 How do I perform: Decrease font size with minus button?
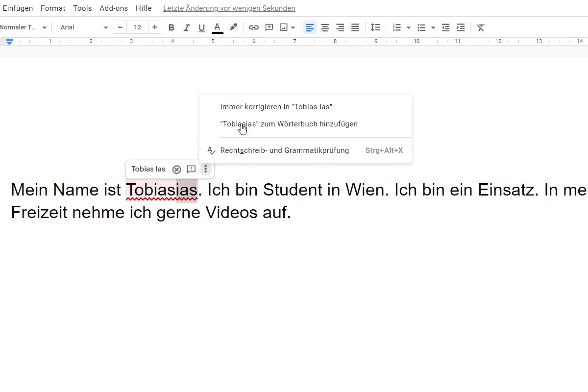(x=120, y=27)
